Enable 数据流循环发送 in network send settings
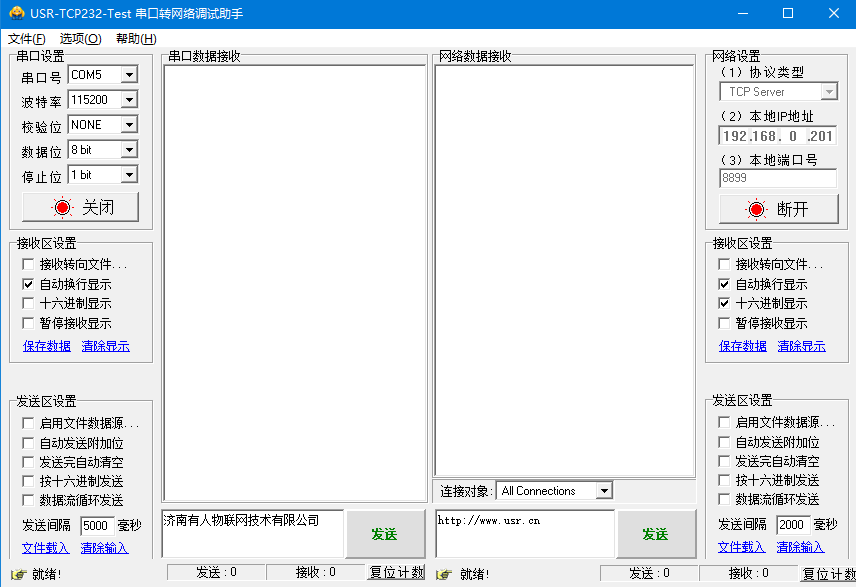Screen dimensions: 856x587 tap(725, 499)
